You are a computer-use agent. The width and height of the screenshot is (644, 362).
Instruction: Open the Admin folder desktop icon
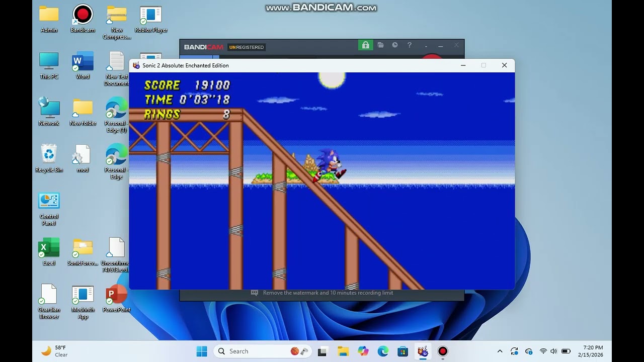pos(49,19)
